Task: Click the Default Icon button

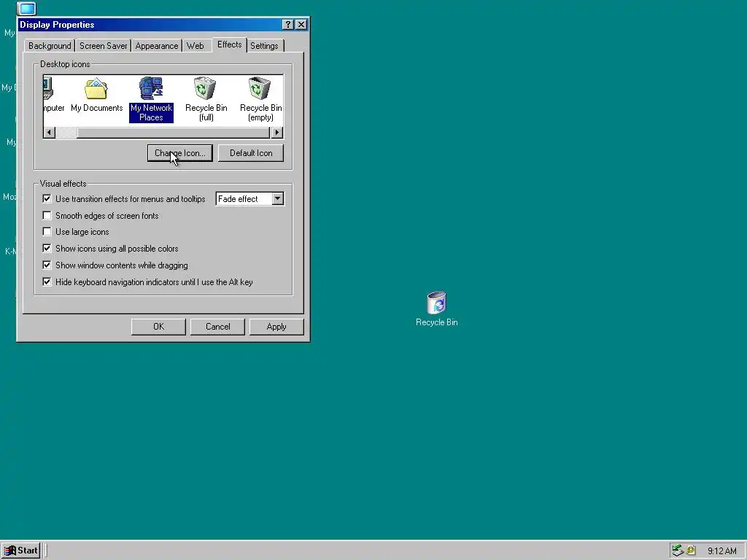Action: coord(251,153)
